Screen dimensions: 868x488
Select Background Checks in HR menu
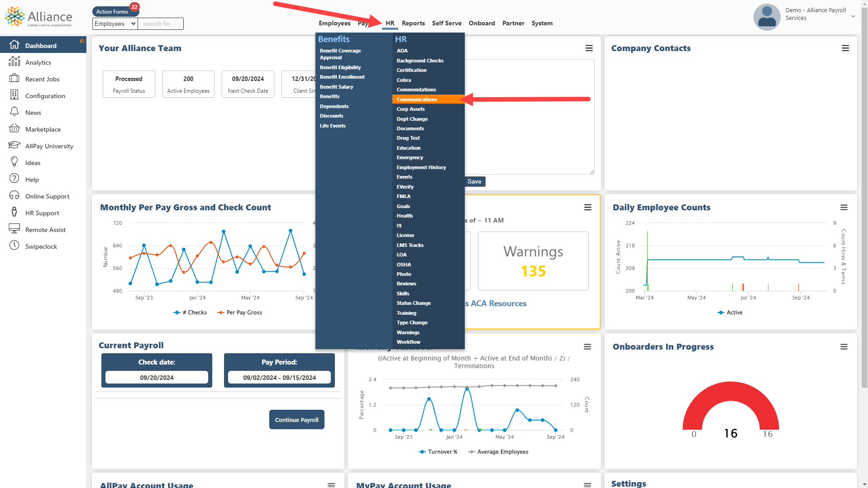(x=420, y=61)
